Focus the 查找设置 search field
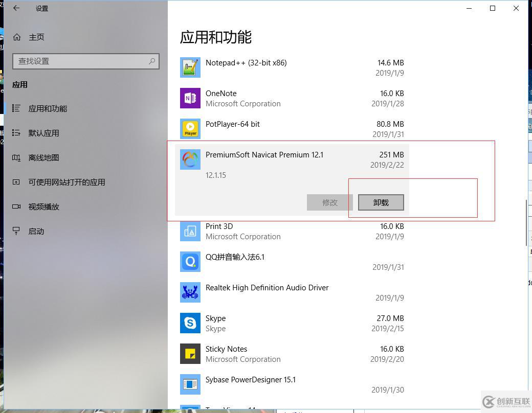The height and width of the screenshot is (413, 532). (x=86, y=61)
